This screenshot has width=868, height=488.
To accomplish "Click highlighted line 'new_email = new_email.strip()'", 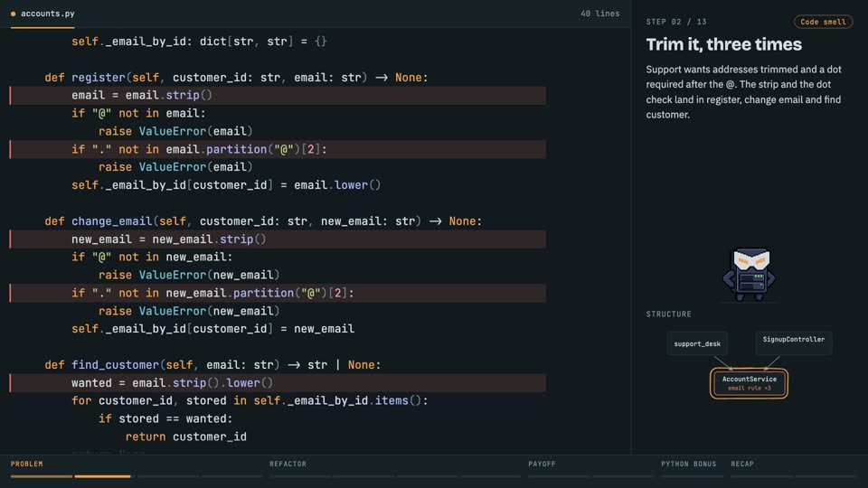I will [x=278, y=239].
